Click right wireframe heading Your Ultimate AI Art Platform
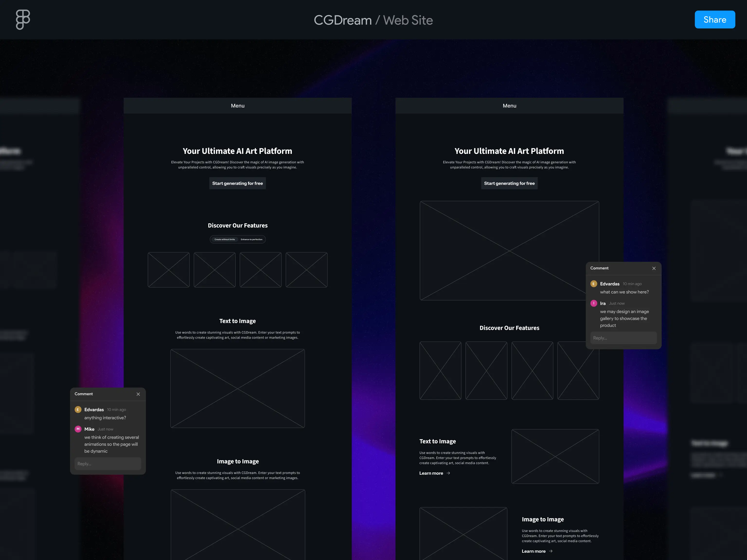 [x=509, y=151]
